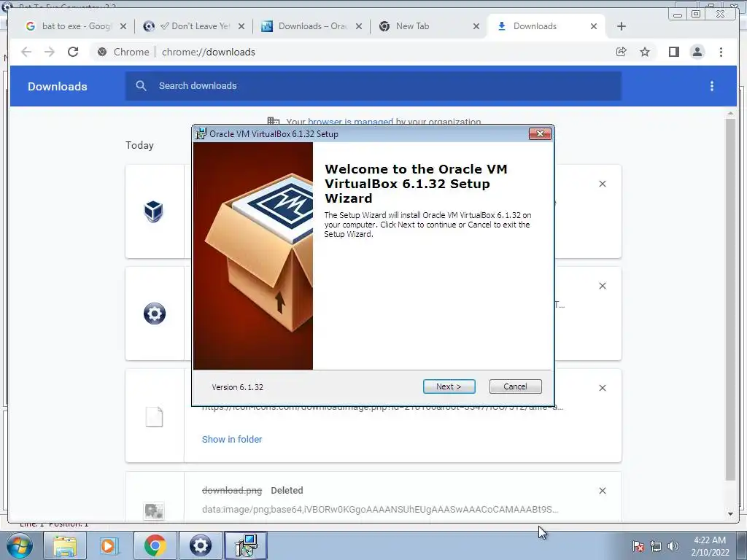
Task: Open Windows Media Player from taskbar
Action: pyautogui.click(x=109, y=545)
